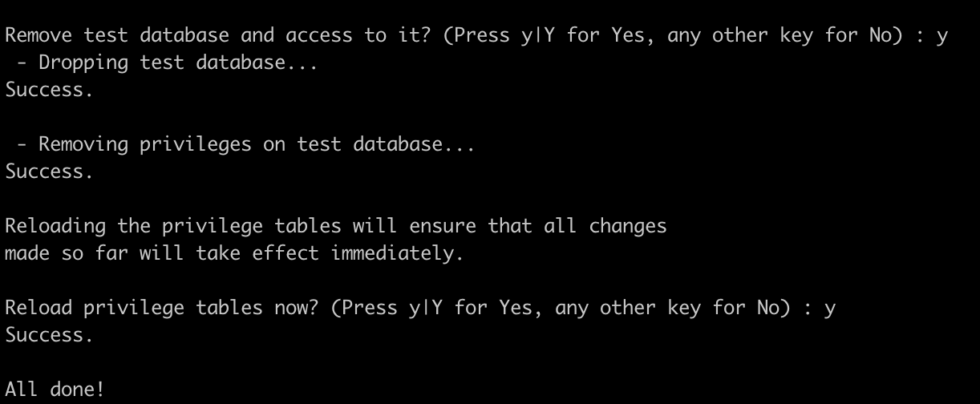Click "Success." below the Dropping test database line
This screenshot has height=404, width=980.
pyautogui.click(x=50, y=90)
